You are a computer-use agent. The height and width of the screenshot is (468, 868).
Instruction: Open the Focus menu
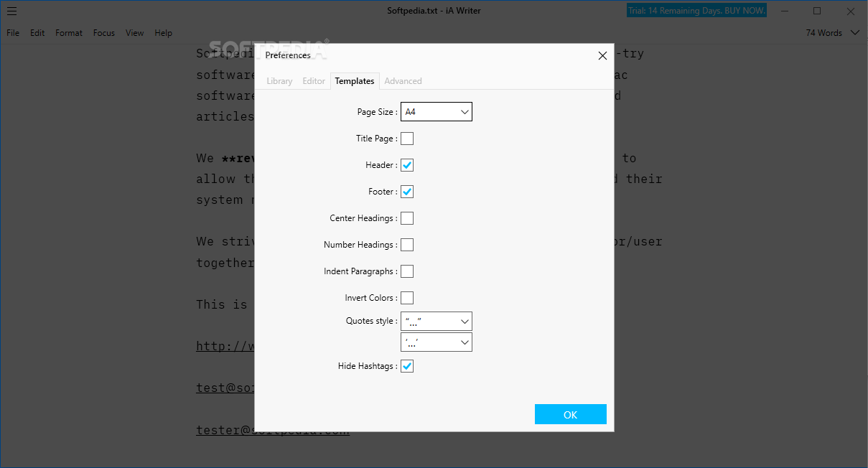coord(104,33)
